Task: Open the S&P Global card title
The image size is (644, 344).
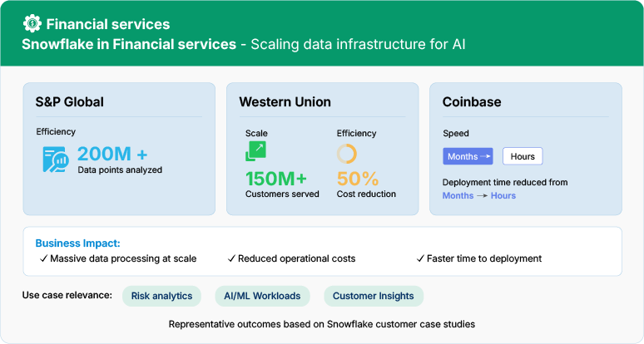Action: (69, 101)
